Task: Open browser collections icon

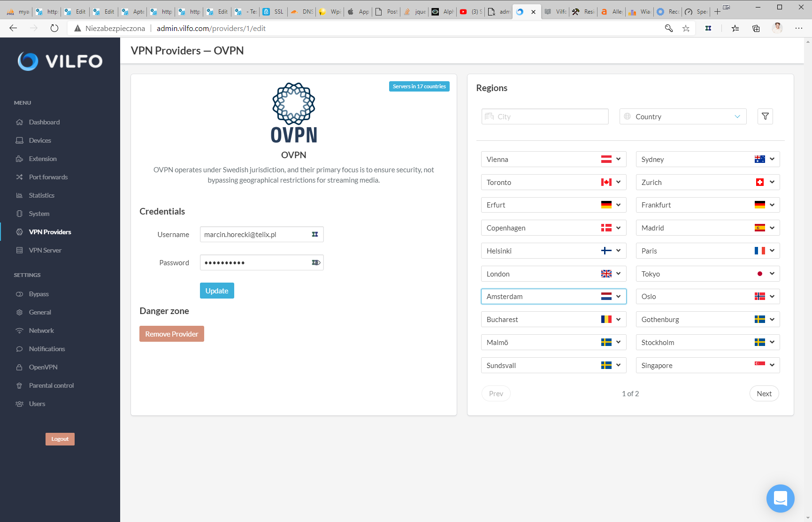Action: point(756,28)
